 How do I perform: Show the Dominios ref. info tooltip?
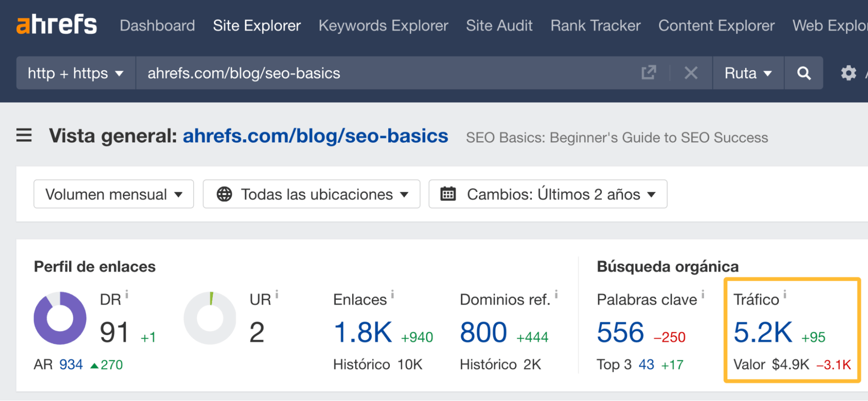pyautogui.click(x=556, y=294)
